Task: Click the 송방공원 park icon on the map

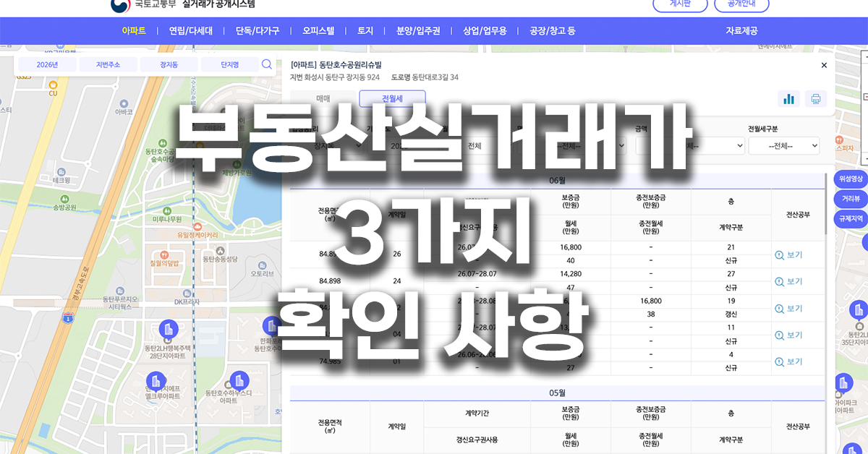Action: pyautogui.click(x=64, y=198)
